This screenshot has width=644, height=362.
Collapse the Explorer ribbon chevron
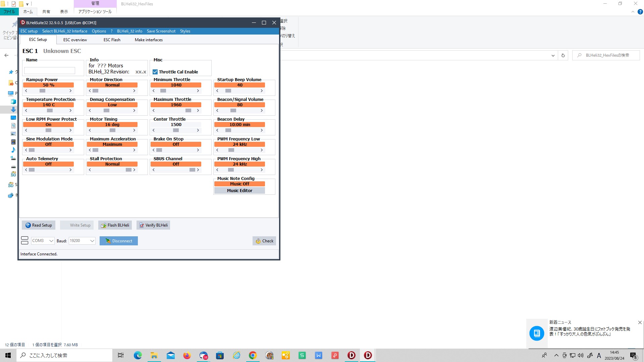633,12
